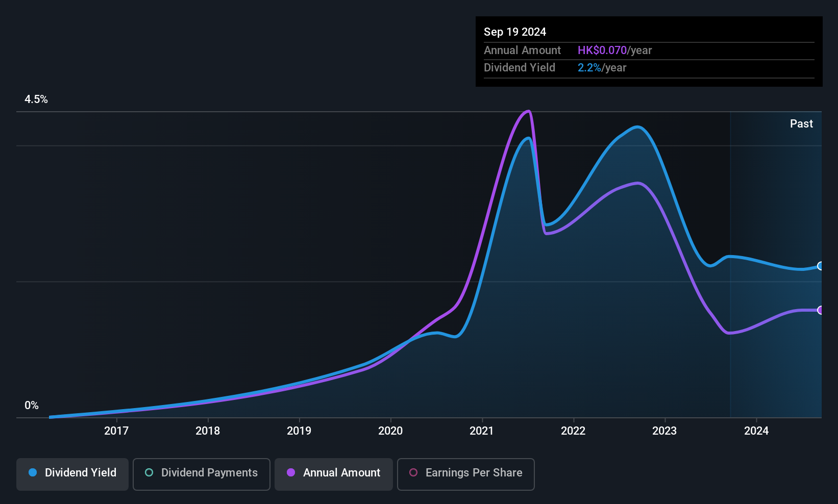Click the Sep 19 2024 tooltip date

pos(515,32)
